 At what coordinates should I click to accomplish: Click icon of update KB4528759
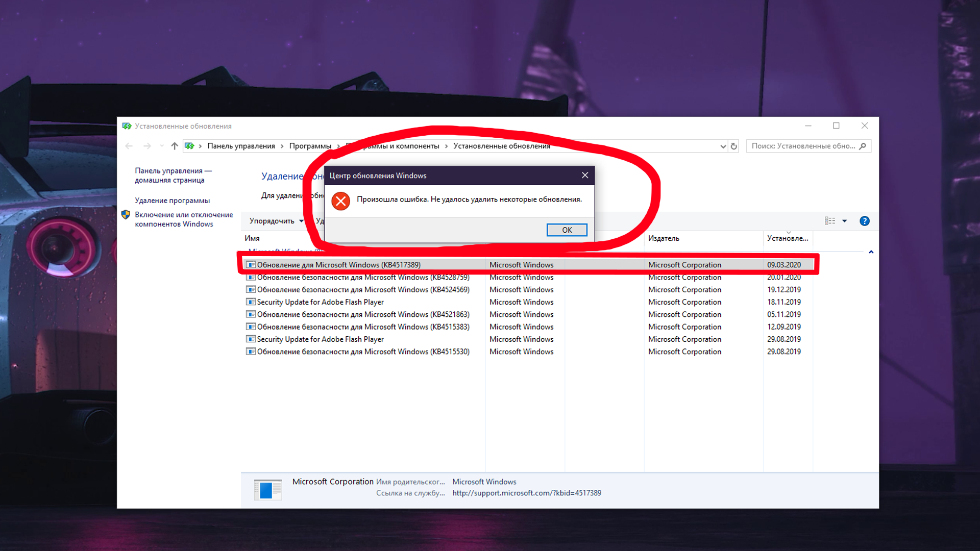[251, 278]
